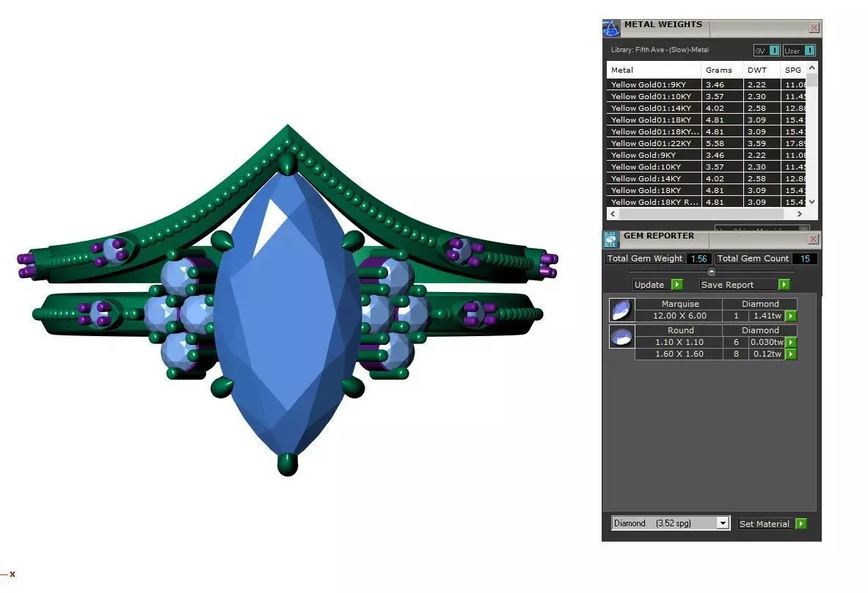Viewport: 868px width, 593px height.
Task: Click the Save Report button
Action: pyautogui.click(x=745, y=285)
